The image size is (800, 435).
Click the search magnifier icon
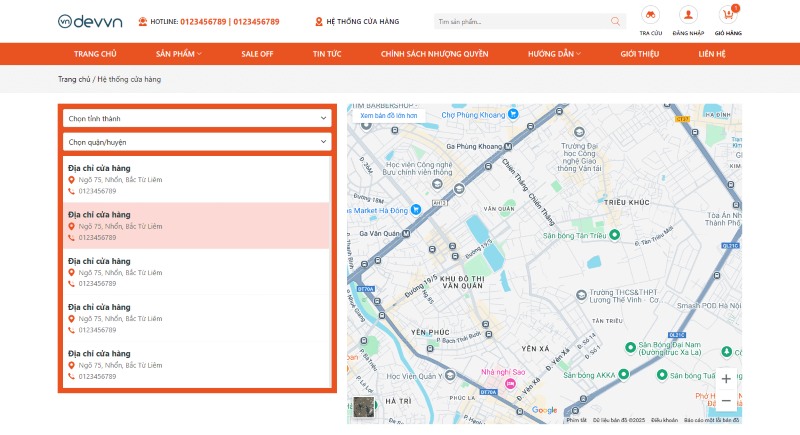coord(615,21)
